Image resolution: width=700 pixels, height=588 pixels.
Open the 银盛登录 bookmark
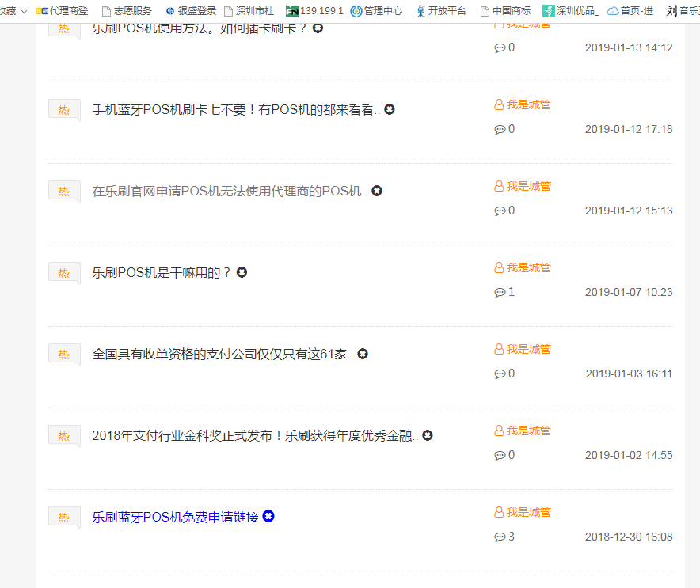[x=190, y=11]
